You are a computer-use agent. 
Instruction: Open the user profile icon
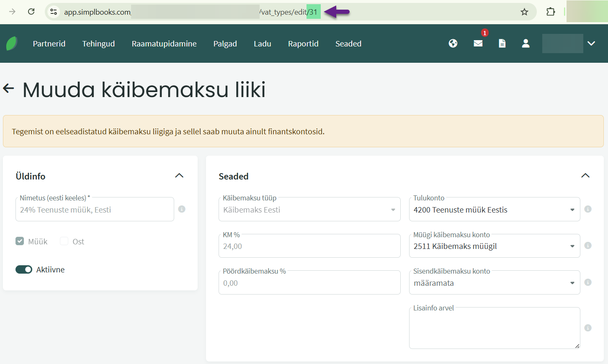click(x=526, y=44)
